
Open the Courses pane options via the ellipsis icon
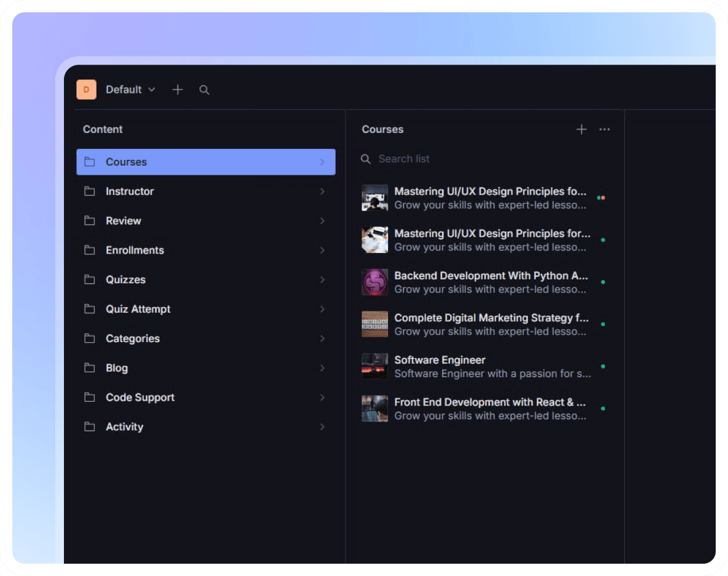coord(604,129)
